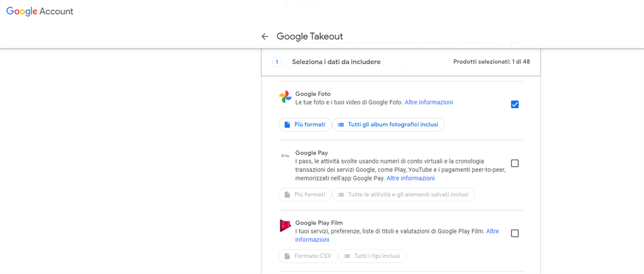
Task: Click the Google Foto pinwheel icon
Action: click(x=285, y=97)
